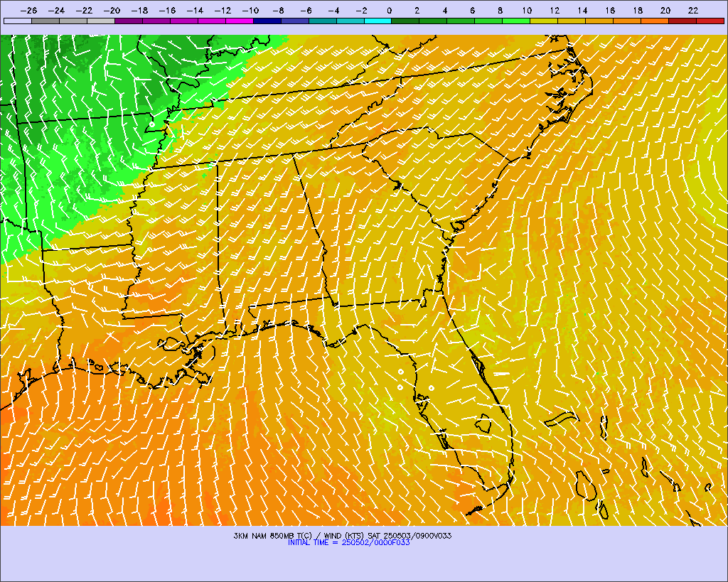Click the "6" color scale label
The height and width of the screenshot is (582, 728).
pos(472,10)
